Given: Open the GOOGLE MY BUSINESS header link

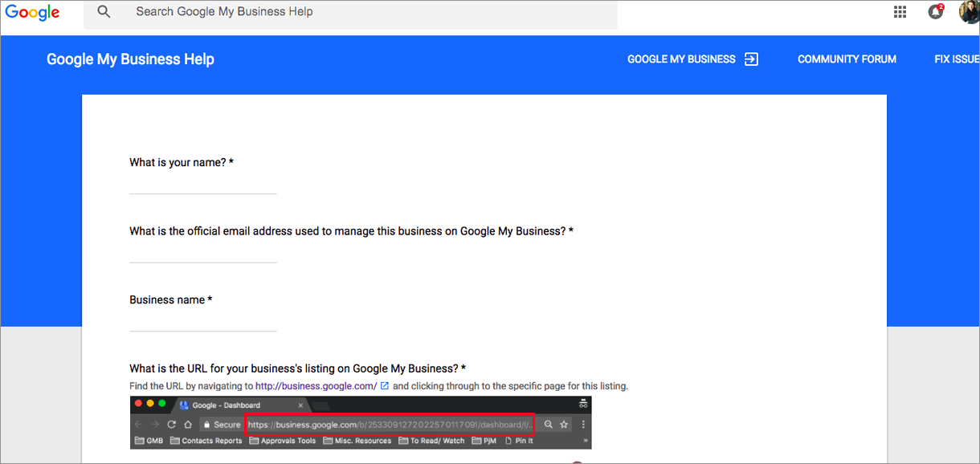Looking at the screenshot, I should 681,59.
